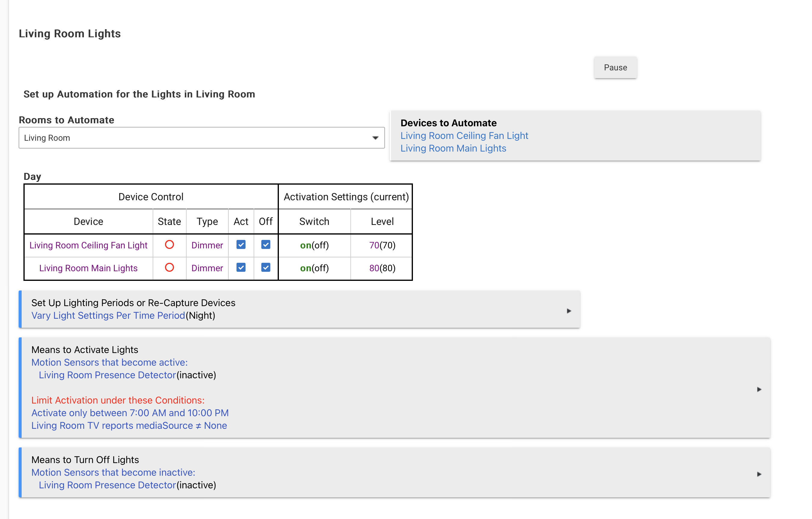Click the level 80 value for Main Lights
This screenshot has height=519, width=812.
click(374, 268)
